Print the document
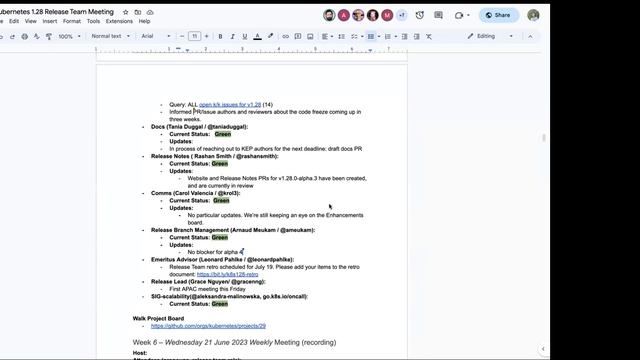Viewport: 640px width, 360px height. click(24, 36)
